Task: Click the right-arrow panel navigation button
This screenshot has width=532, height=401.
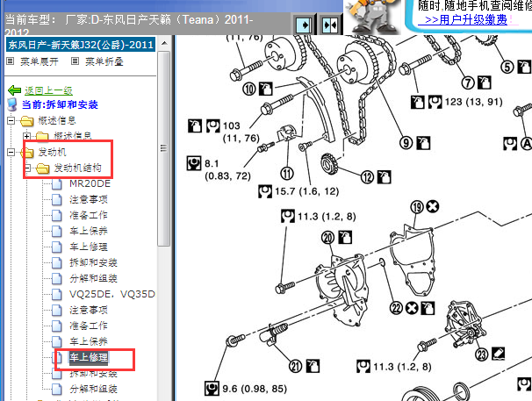Action: click(x=304, y=25)
